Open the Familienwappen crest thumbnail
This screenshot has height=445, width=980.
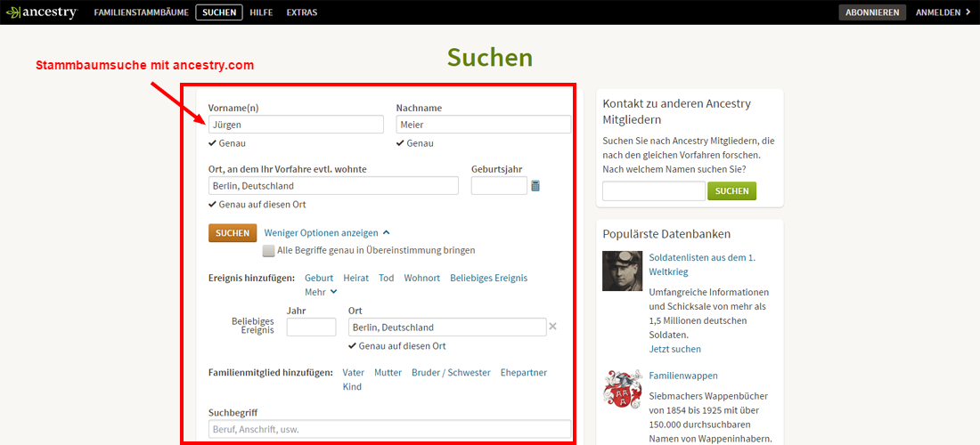click(x=623, y=390)
